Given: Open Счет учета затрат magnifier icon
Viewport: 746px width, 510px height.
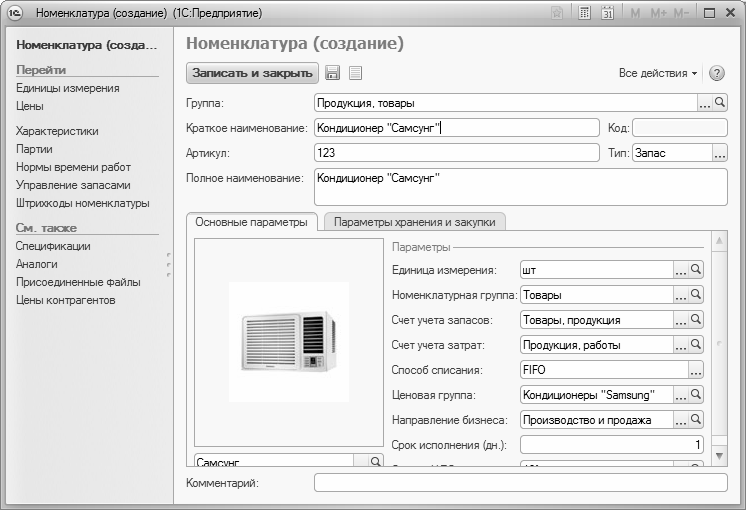Looking at the screenshot, I should click(x=696, y=344).
